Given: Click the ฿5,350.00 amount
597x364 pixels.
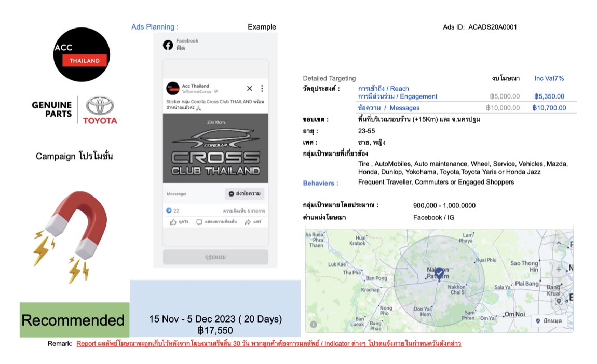Looking at the screenshot, I should click(x=549, y=96).
